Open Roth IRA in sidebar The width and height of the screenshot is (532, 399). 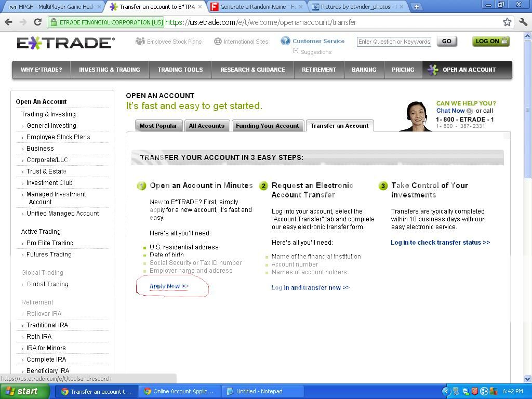[x=39, y=337]
